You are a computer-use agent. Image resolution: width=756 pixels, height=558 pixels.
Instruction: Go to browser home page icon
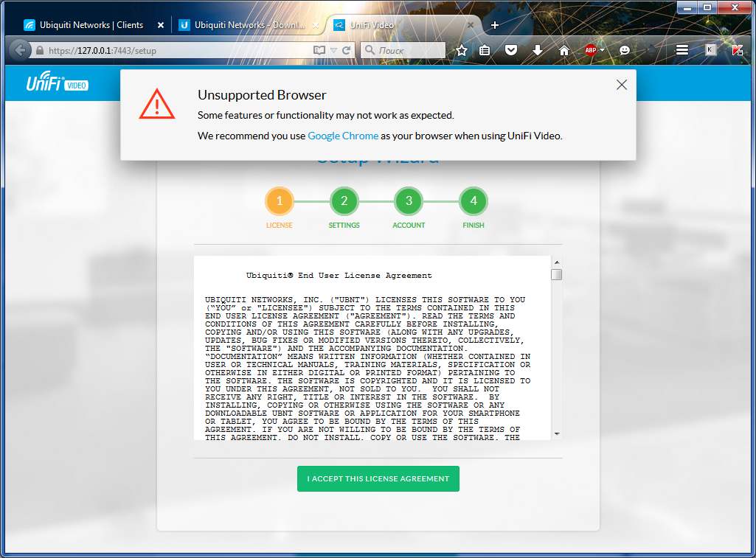pyautogui.click(x=564, y=50)
